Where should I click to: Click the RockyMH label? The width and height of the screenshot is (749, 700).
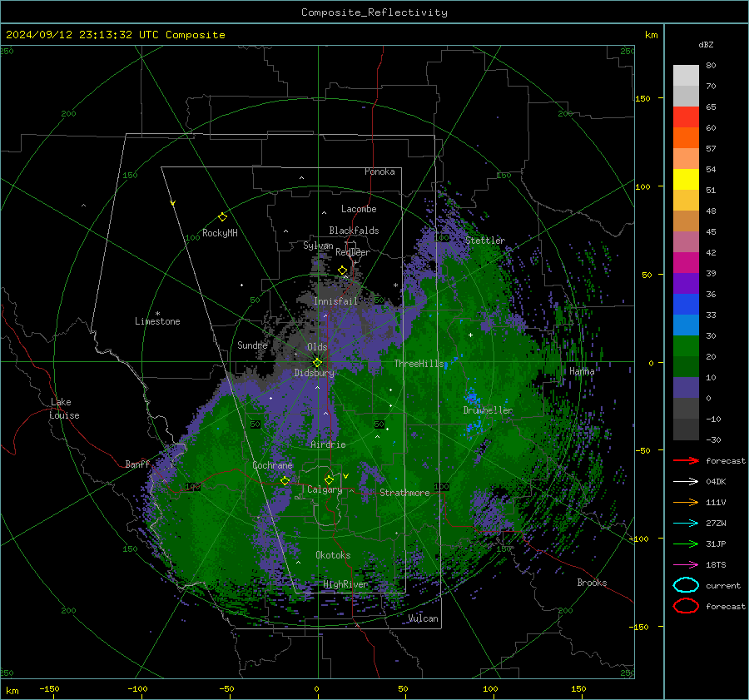pyautogui.click(x=220, y=233)
